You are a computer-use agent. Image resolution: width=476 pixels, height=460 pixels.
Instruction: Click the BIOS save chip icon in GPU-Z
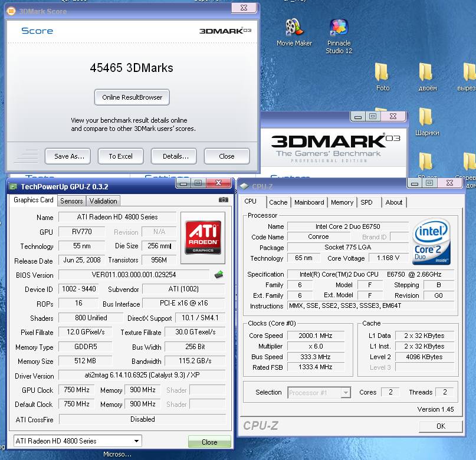pyautogui.click(x=219, y=275)
